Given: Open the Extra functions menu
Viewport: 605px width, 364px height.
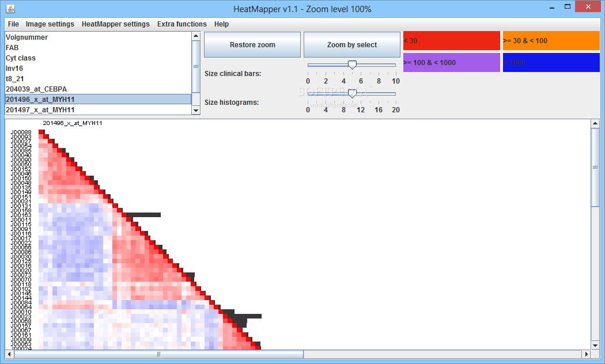Looking at the screenshot, I should (181, 24).
